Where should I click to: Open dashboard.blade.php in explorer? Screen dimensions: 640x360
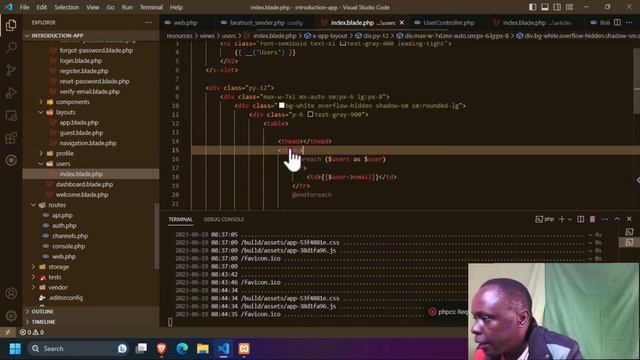[x=84, y=184]
